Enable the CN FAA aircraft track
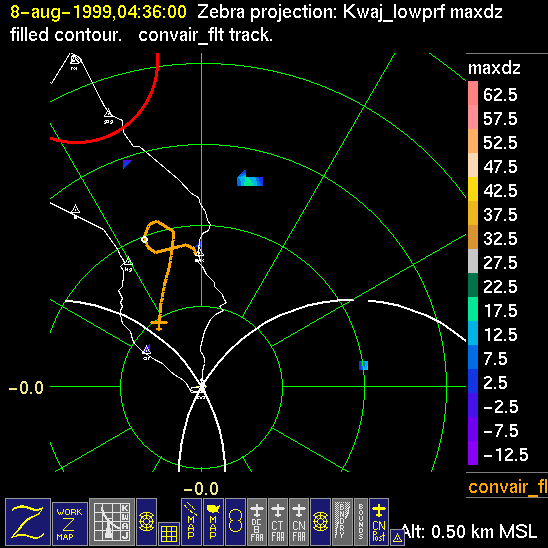The width and height of the screenshot is (548, 548). pyautogui.click(x=299, y=522)
